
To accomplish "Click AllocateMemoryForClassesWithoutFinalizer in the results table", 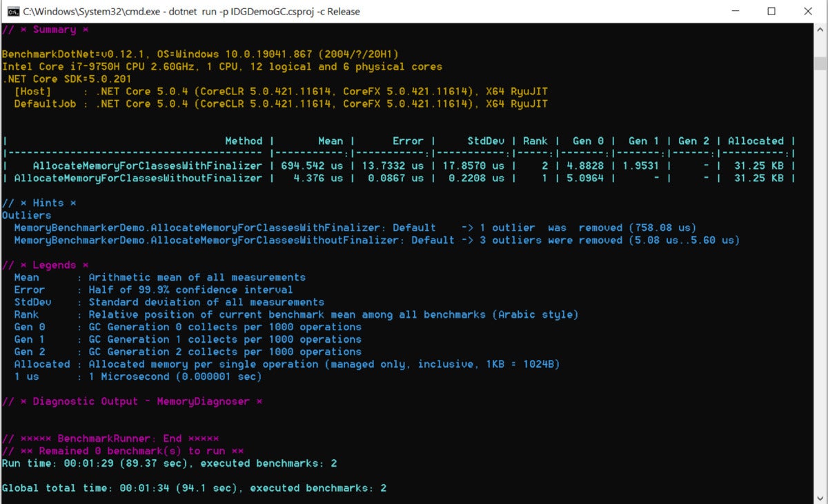I will click(138, 179).
